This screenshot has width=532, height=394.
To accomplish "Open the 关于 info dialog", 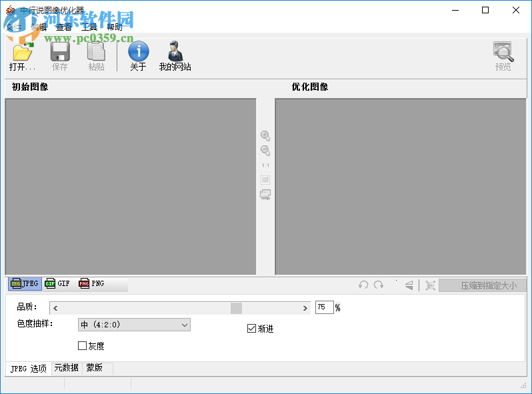I will click(x=139, y=57).
